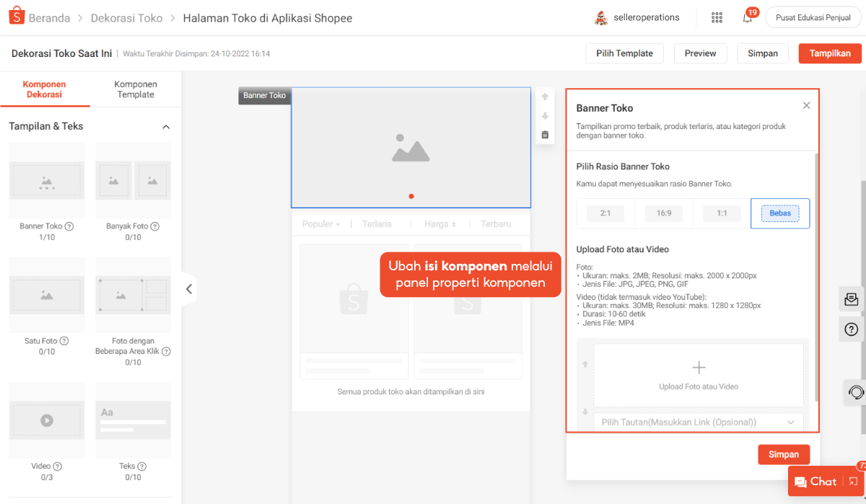The image size is (866, 504).
Task: Open the question mark help sidebar icon
Action: pos(852,330)
